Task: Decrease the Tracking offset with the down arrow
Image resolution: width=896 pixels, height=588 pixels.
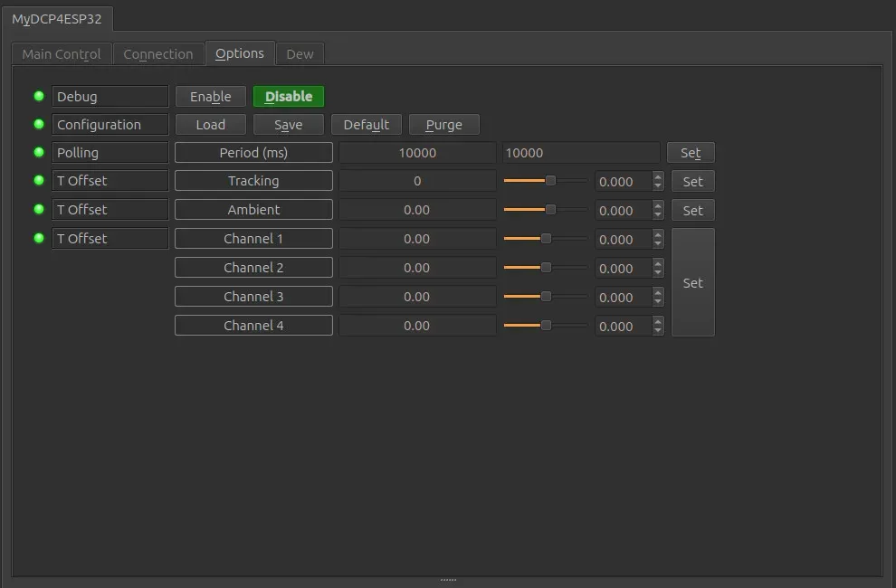Action: (658, 185)
